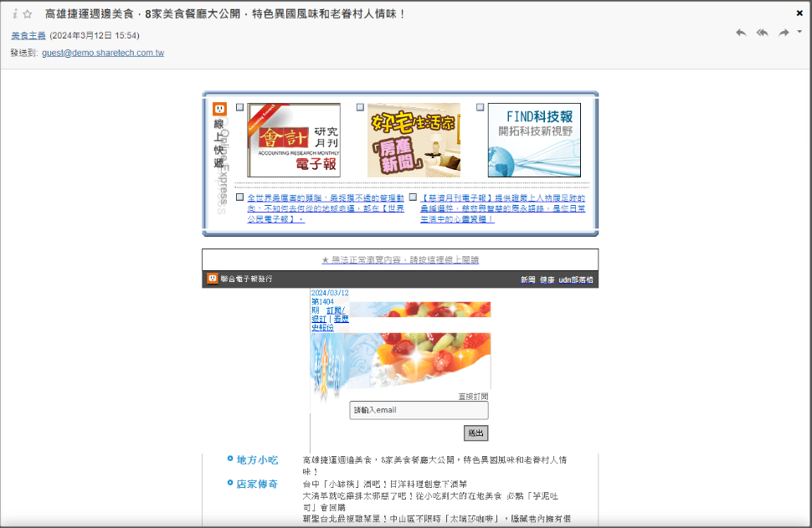
Task: Tick the checkbox next to 好宅生活家 banner
Action: 360,108
